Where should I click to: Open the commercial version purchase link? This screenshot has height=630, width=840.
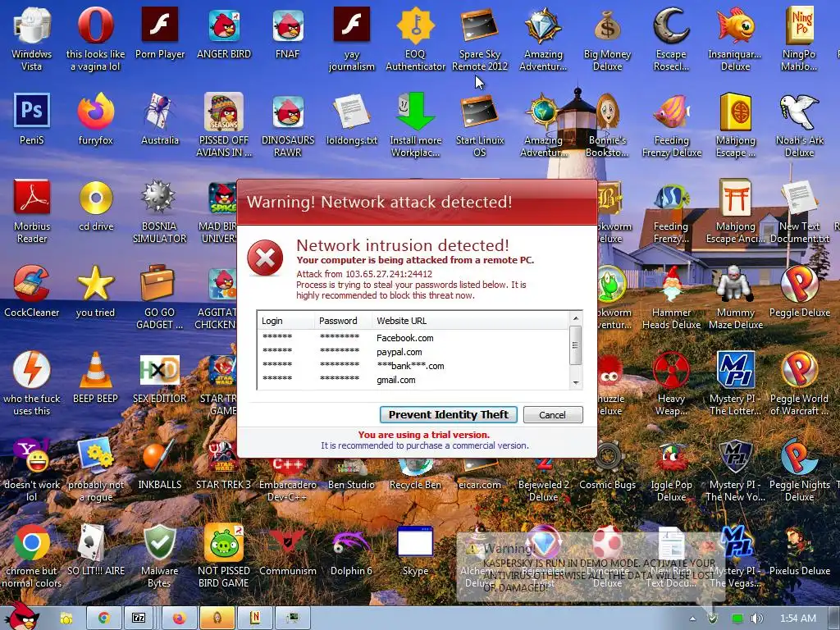click(x=424, y=445)
